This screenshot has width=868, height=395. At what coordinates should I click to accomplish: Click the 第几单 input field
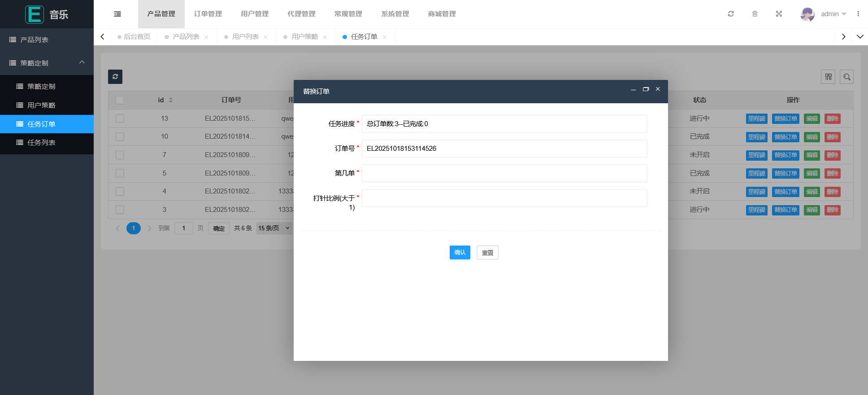pos(504,173)
